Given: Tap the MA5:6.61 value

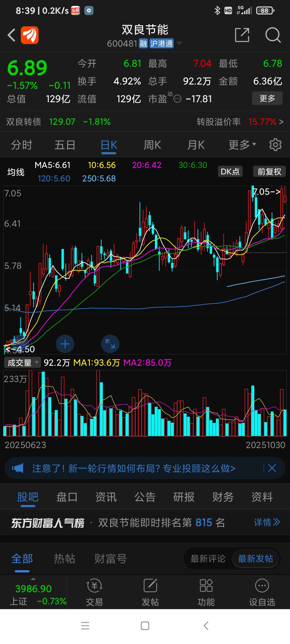Looking at the screenshot, I should [x=53, y=165].
